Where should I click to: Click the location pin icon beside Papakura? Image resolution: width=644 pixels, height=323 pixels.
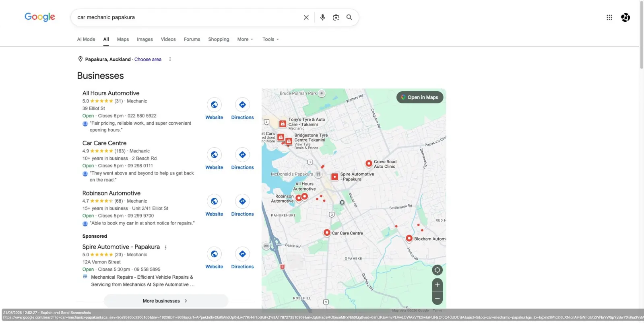point(80,59)
